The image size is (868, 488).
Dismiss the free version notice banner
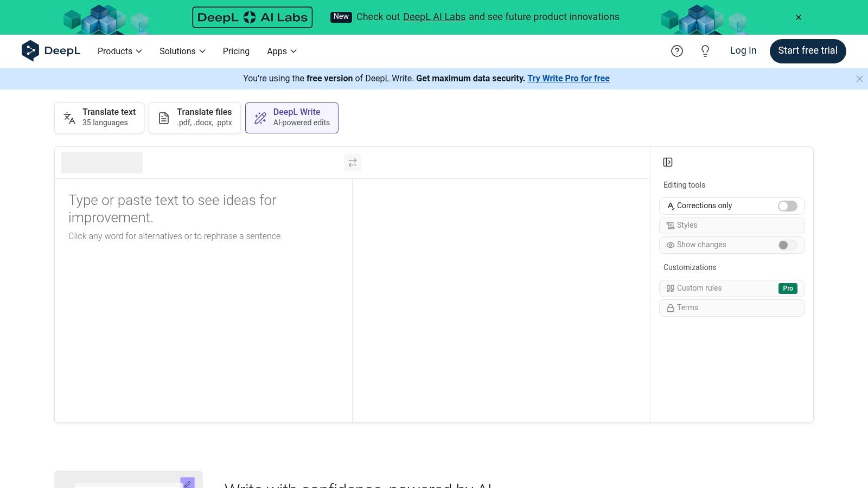(x=859, y=79)
